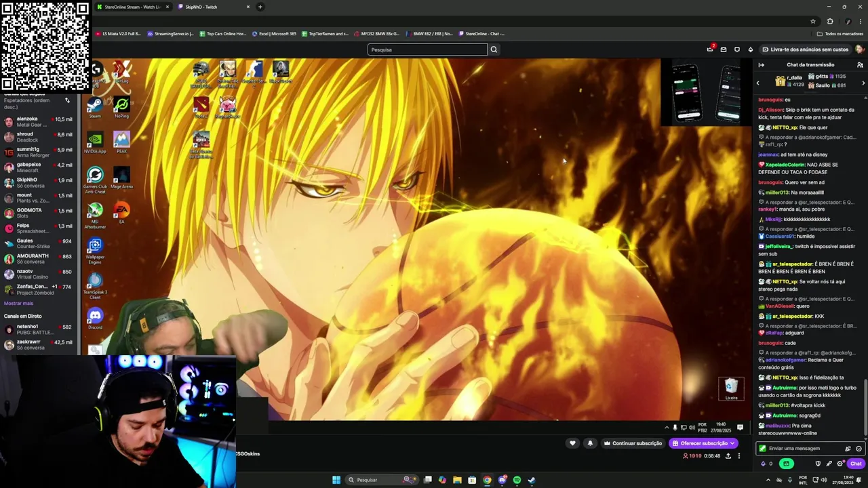This screenshot has height=488, width=868.
Task: Open Chrome from taskbar
Action: click(487, 480)
